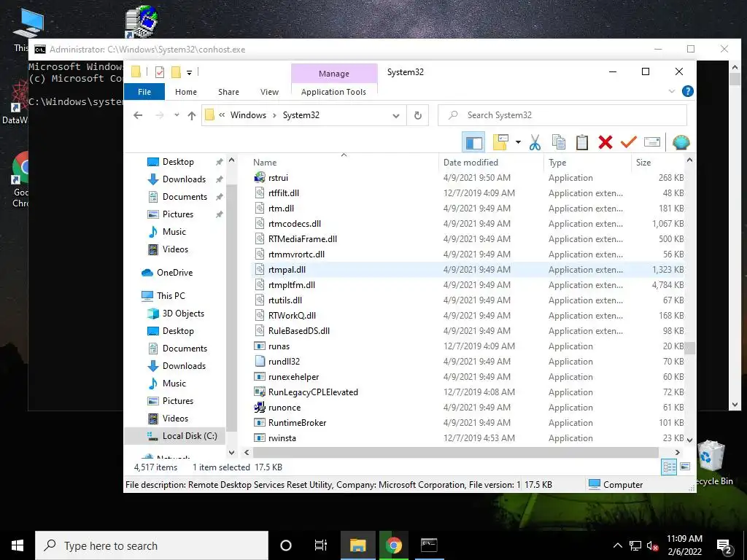The width and height of the screenshot is (747, 560).
Task: Click the envelope Email icon
Action: click(651, 142)
